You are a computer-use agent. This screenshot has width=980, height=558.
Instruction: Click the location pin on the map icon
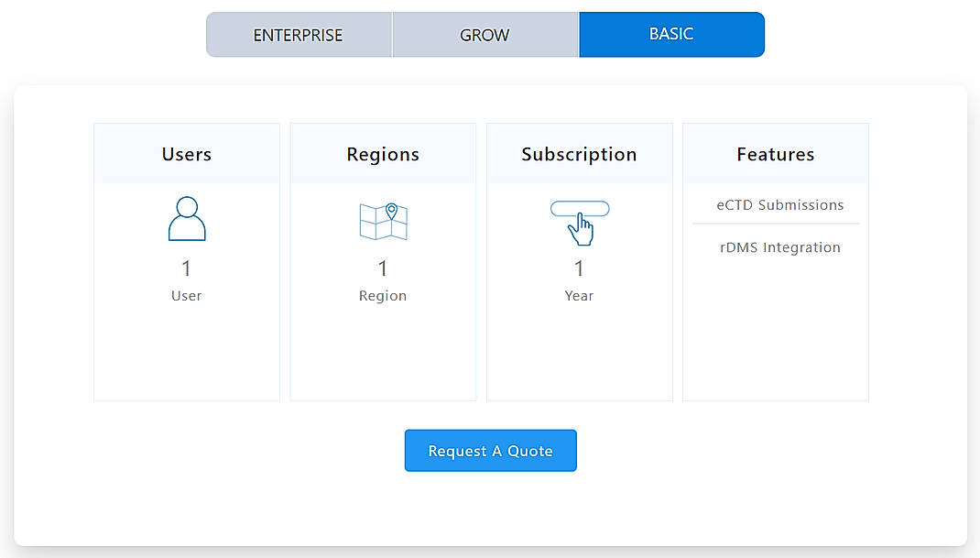390,208
